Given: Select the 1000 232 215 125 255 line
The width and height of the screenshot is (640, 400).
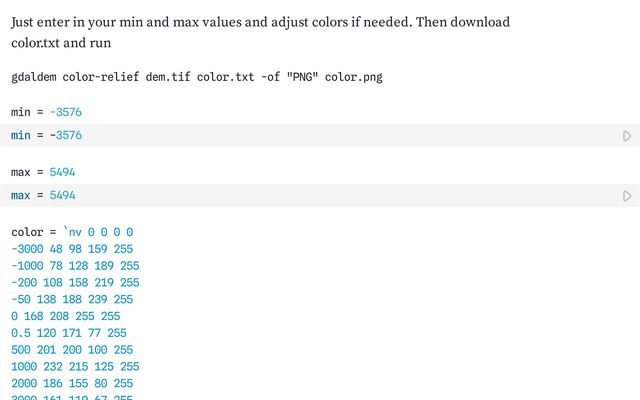Looking at the screenshot, I should (x=75, y=367).
